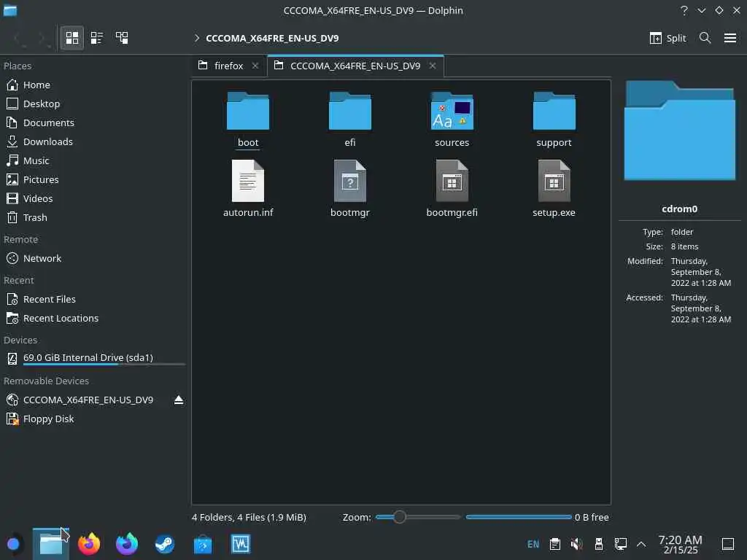
Task: Click the cdrom0 folder preview thumbnail
Action: pos(680,131)
